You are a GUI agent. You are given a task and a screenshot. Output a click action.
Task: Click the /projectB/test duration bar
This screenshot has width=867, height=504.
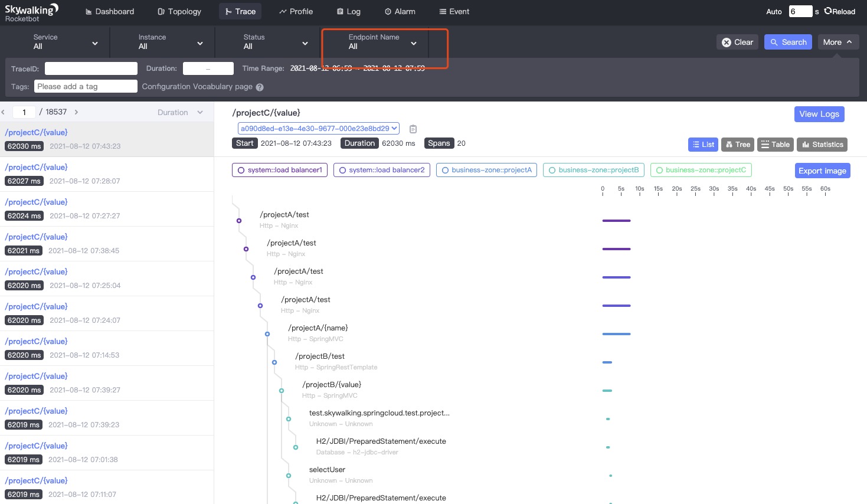(x=607, y=362)
